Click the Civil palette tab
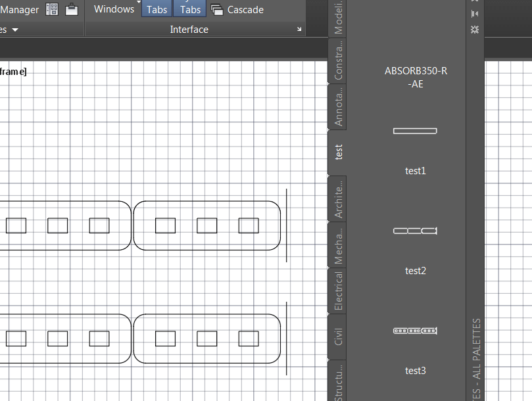This screenshot has height=401, width=532. coord(338,337)
